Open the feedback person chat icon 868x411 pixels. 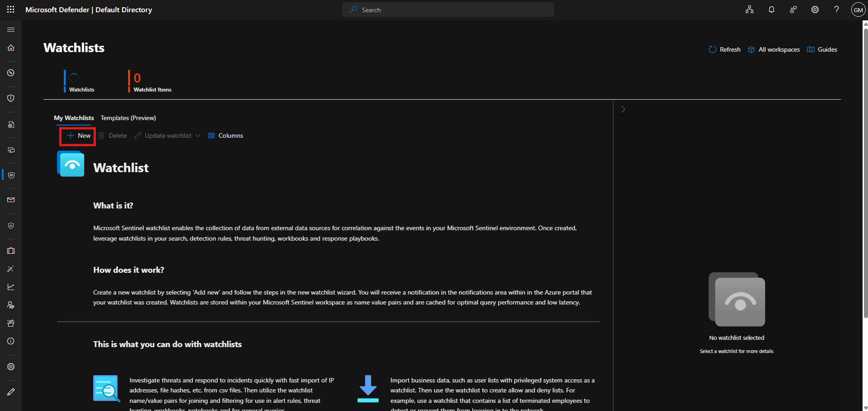[793, 10]
